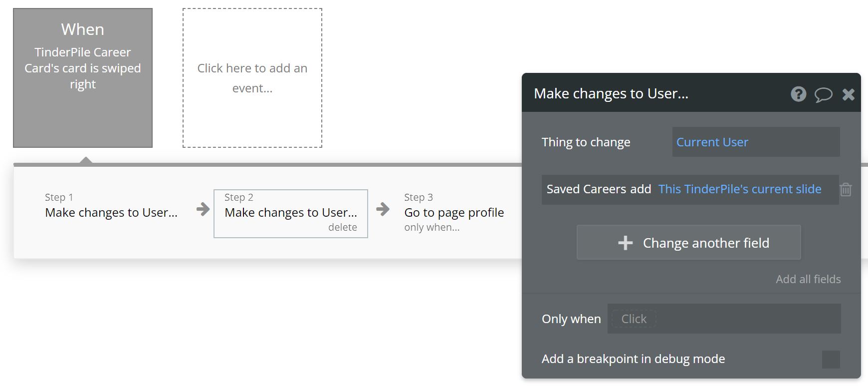Select Step 1 Make changes to User
This screenshot has width=868, height=389.
pyautogui.click(x=111, y=213)
